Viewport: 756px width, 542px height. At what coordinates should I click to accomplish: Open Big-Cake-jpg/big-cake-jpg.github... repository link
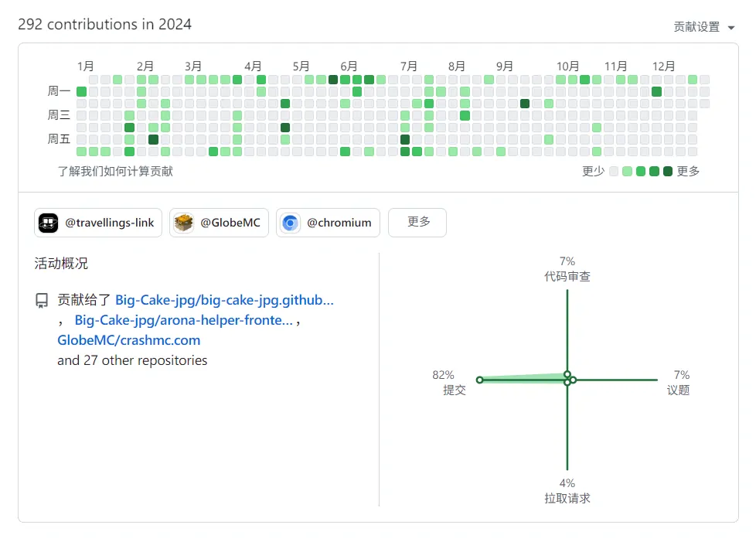[x=224, y=300]
